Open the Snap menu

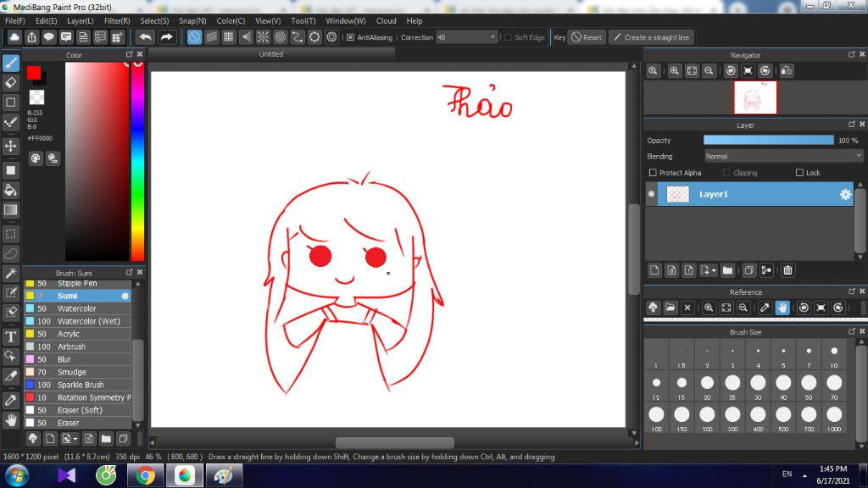[192, 20]
